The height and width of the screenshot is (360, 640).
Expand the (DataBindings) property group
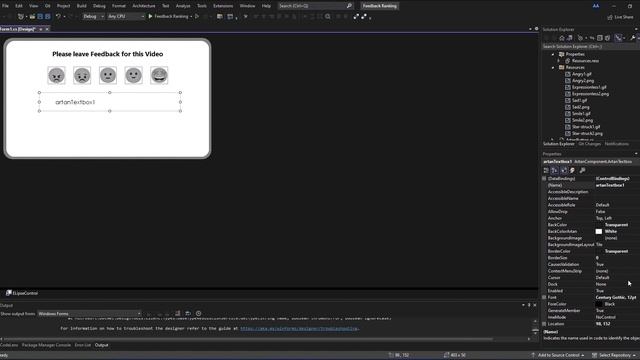click(x=544, y=178)
